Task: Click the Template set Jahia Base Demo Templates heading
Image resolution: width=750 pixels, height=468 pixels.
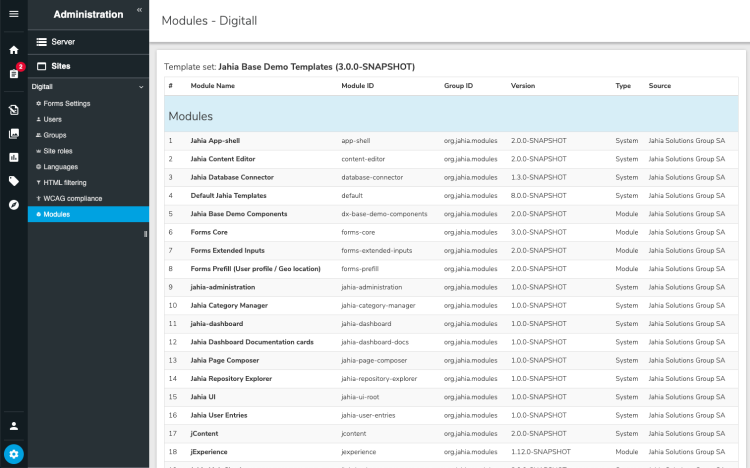Action: tap(289, 67)
